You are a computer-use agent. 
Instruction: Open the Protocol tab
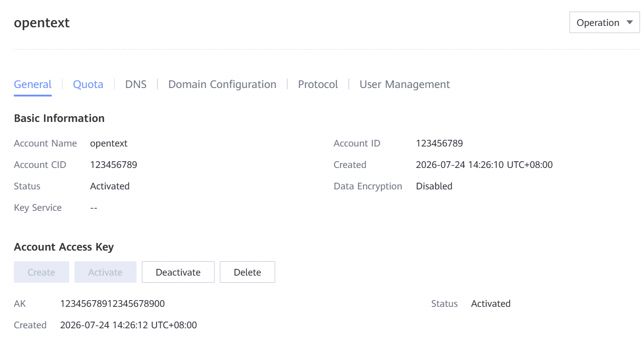tap(318, 84)
